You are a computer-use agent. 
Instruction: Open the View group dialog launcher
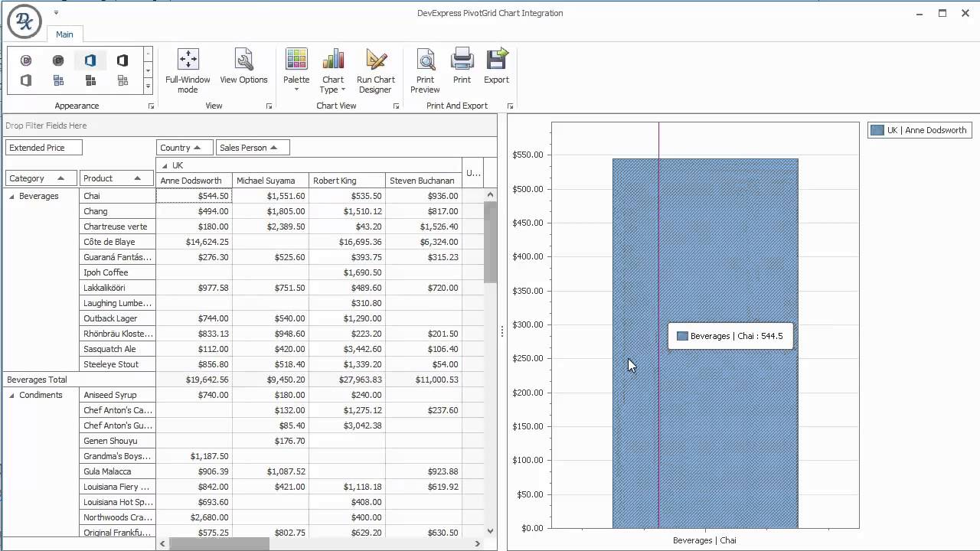point(269,106)
